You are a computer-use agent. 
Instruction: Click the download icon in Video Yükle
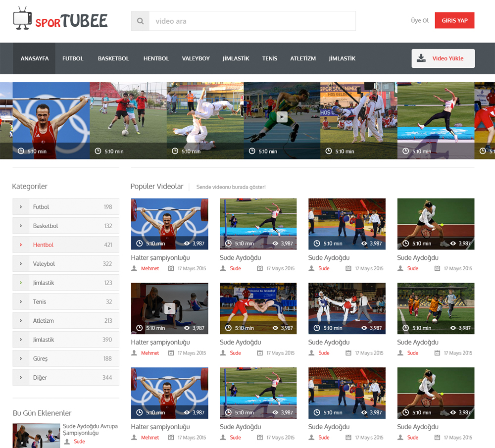(421, 58)
